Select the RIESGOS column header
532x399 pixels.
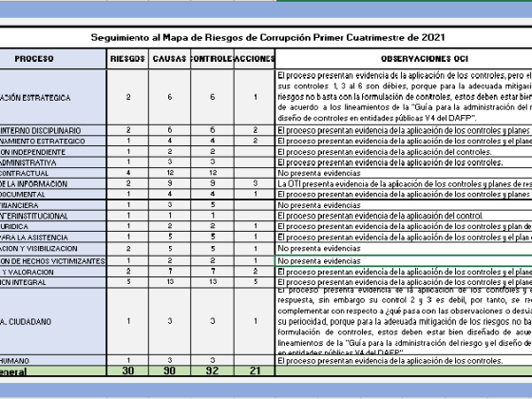[127, 59]
